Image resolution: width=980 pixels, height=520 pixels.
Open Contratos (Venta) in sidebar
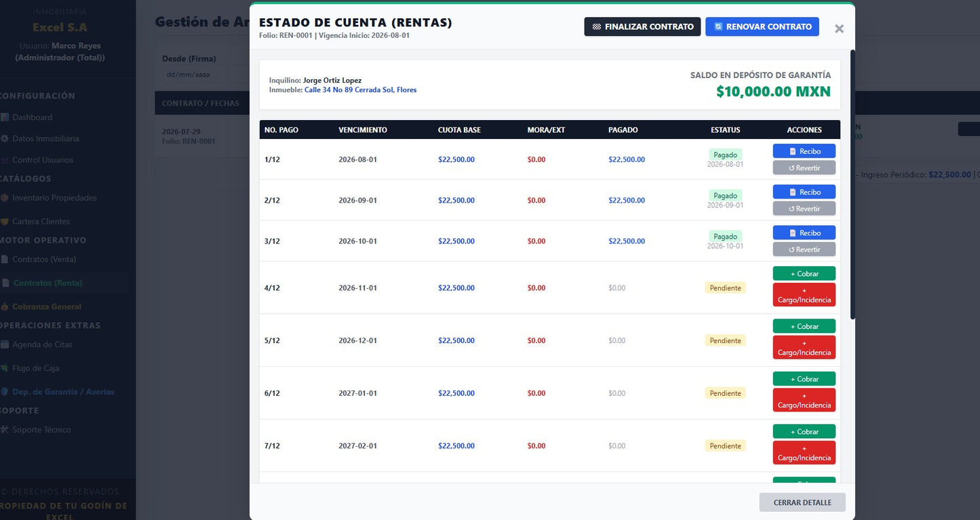click(44, 259)
